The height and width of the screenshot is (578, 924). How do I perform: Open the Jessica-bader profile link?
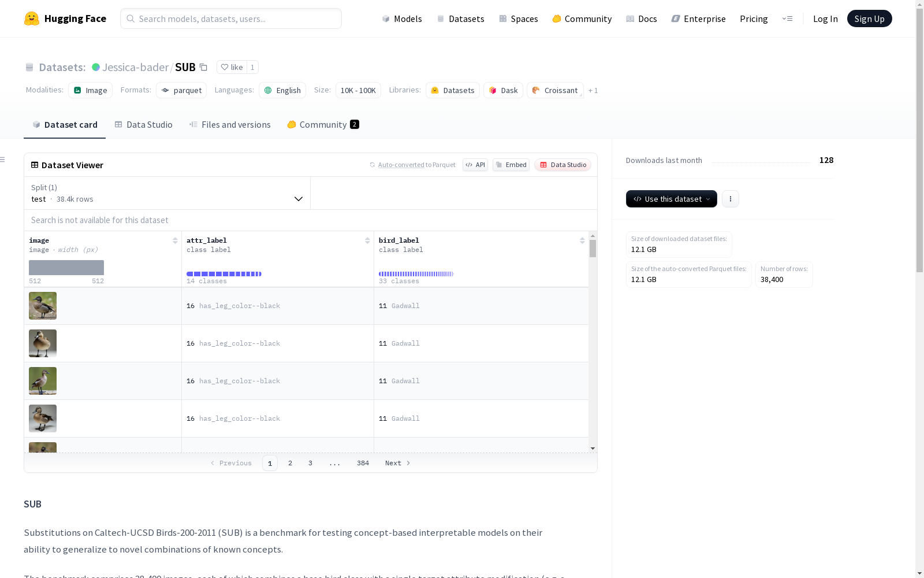(135, 67)
